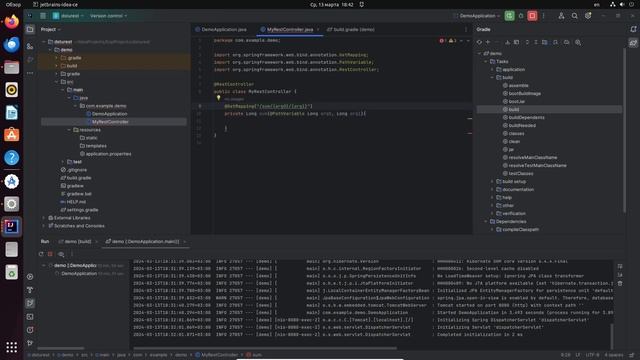Open build.gradle file in project tree
This screenshot has height=360, width=640.
pos(79,178)
